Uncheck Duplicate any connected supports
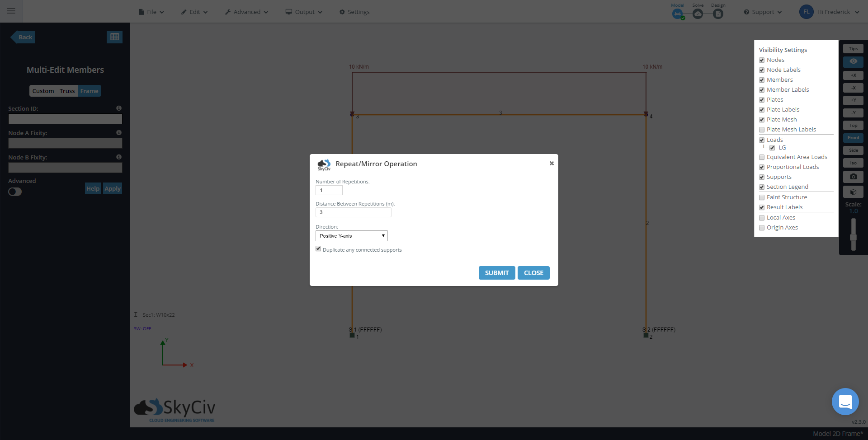 (318, 249)
